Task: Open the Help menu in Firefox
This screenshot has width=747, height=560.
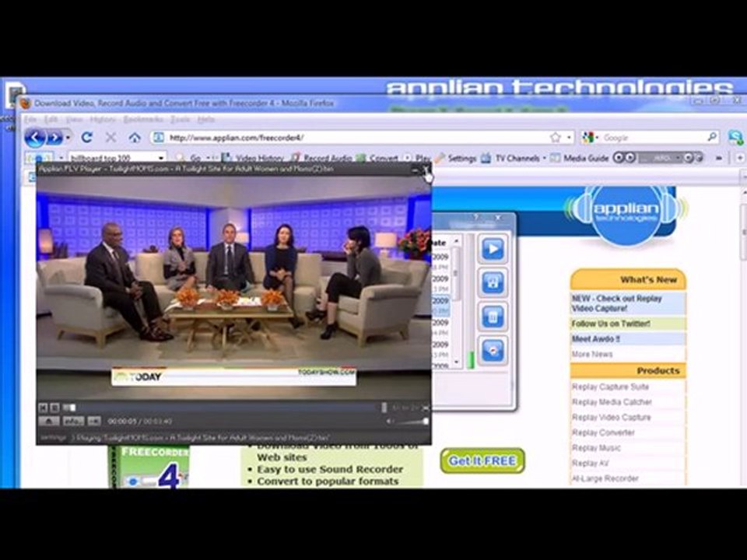Action: tap(205, 120)
